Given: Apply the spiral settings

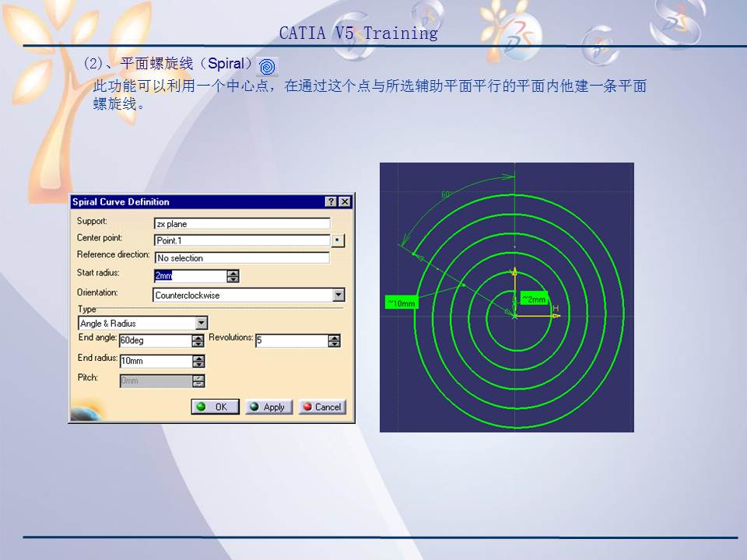Looking at the screenshot, I should click(x=268, y=406).
